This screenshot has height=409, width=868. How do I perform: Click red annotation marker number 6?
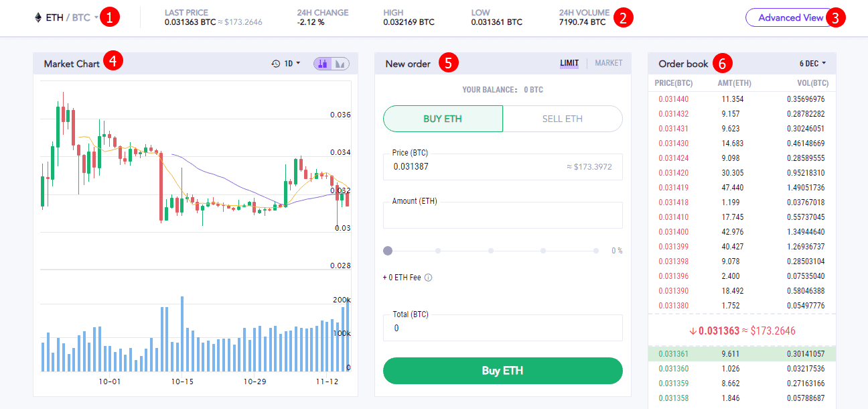[721, 63]
